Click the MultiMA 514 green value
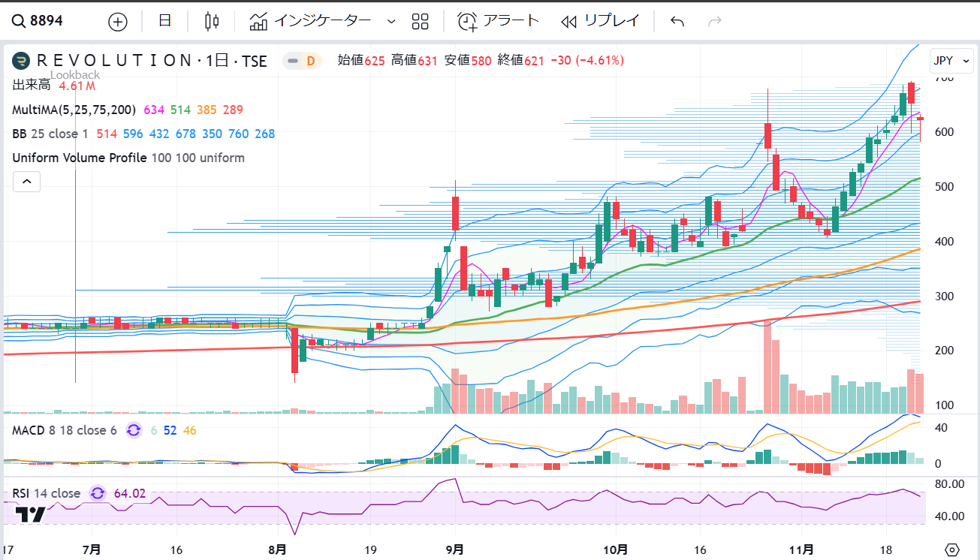The width and height of the screenshot is (980, 560). pyautogui.click(x=180, y=110)
